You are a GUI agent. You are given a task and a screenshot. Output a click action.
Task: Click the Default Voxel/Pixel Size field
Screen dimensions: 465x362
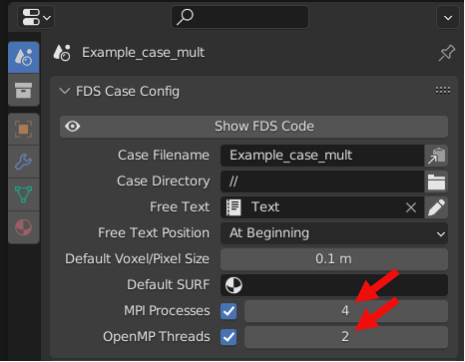pos(334,259)
